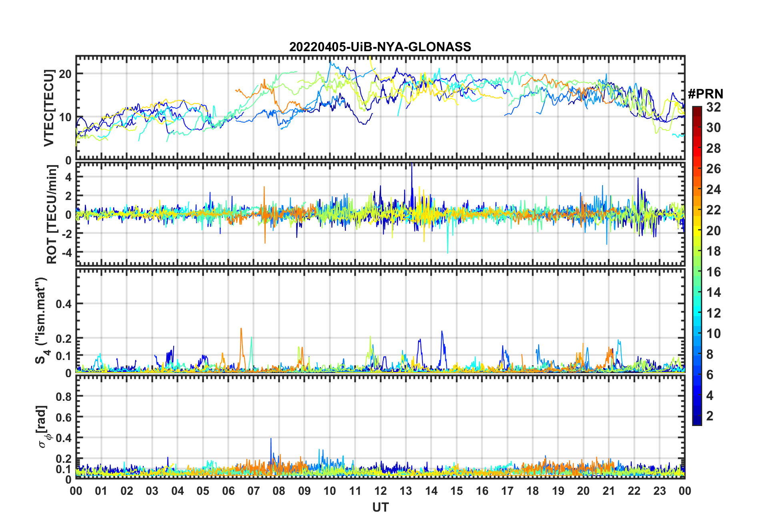
Task: Click colorbar tick label 20
Action: pos(713,230)
